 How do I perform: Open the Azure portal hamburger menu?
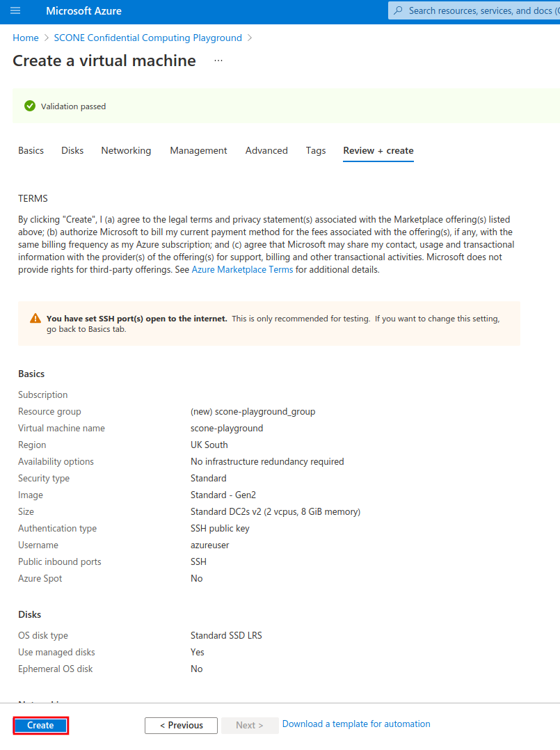point(15,10)
